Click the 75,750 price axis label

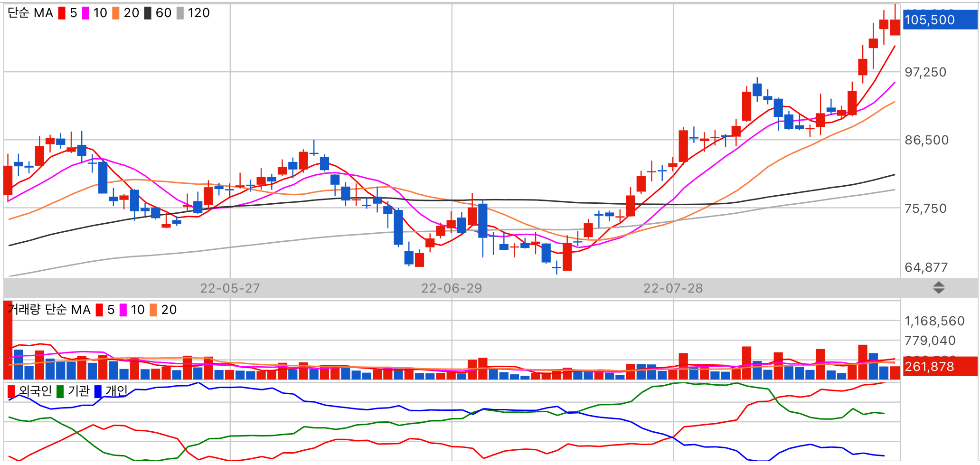(x=925, y=209)
